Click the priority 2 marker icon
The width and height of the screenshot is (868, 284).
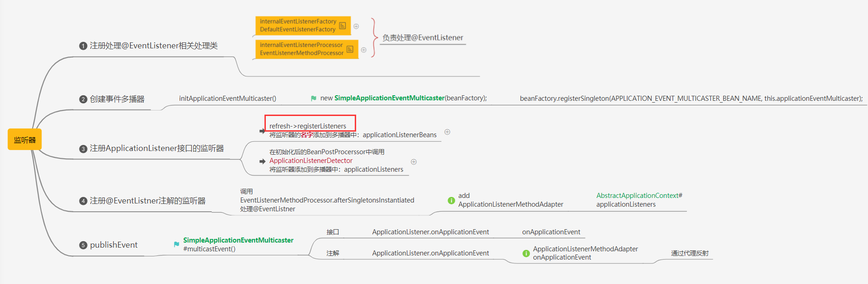click(x=83, y=99)
